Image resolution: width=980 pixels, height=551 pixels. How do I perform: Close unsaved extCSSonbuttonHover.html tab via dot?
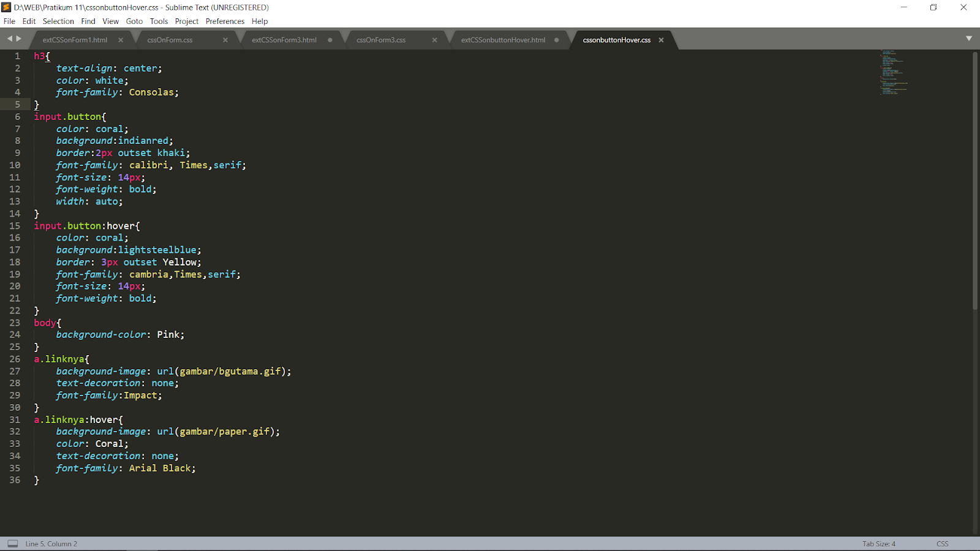tap(557, 40)
